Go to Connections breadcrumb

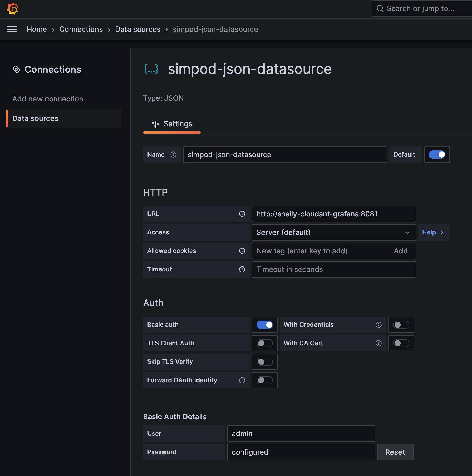pos(81,29)
